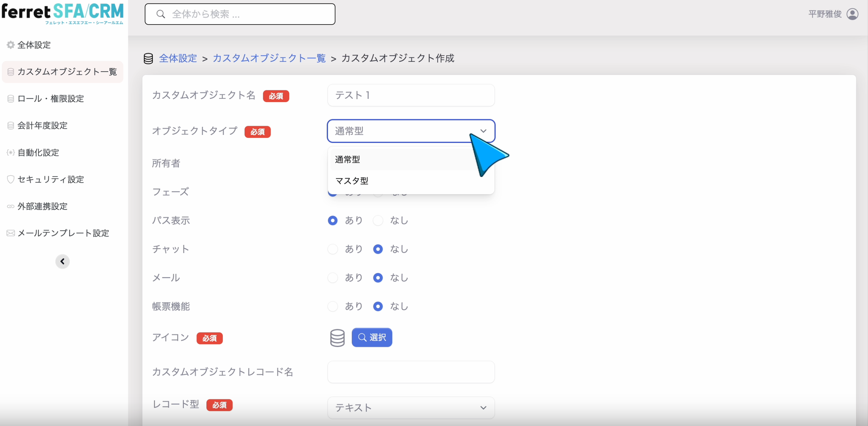
Task: Open the user profile avatar icon
Action: point(852,14)
